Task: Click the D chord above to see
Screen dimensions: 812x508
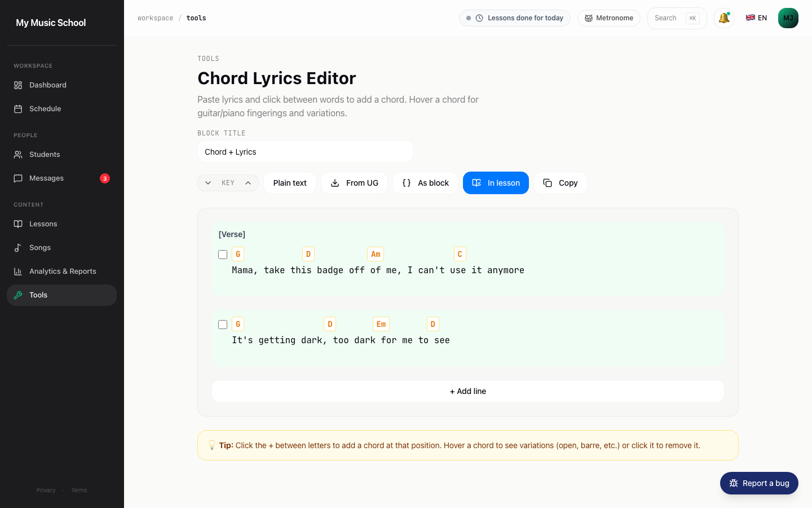Action: tap(433, 324)
